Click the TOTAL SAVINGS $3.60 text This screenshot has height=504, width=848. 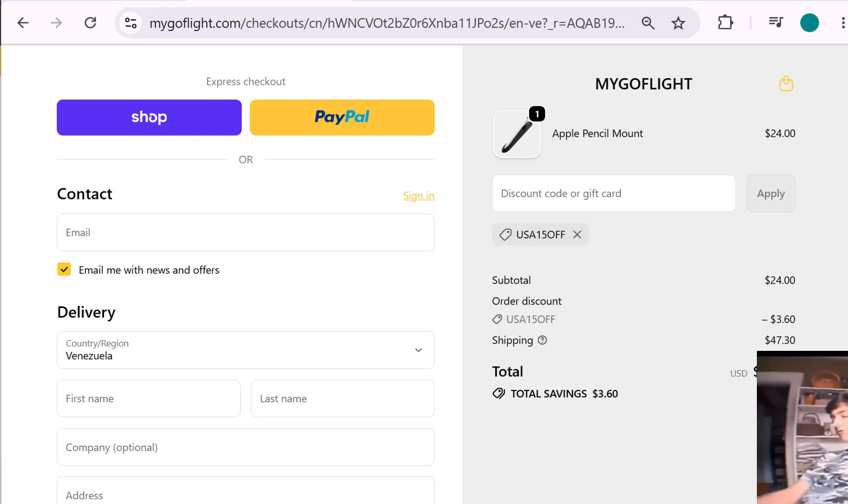(x=564, y=394)
